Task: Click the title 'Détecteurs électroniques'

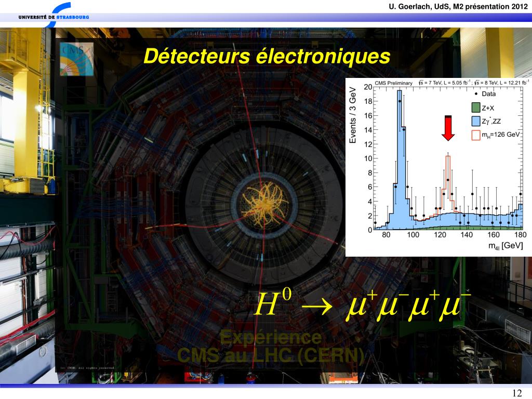Action: 267,56
